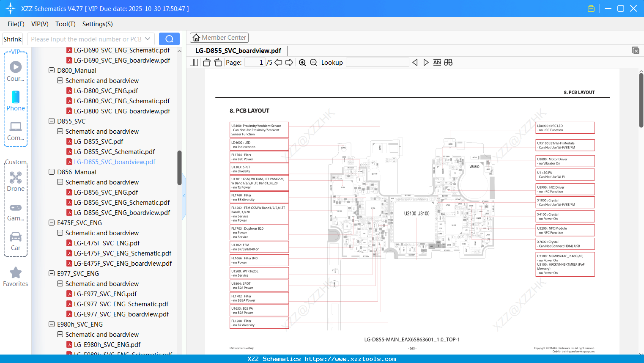
Task: Open the model number dropdown arrow
Action: [148, 38]
